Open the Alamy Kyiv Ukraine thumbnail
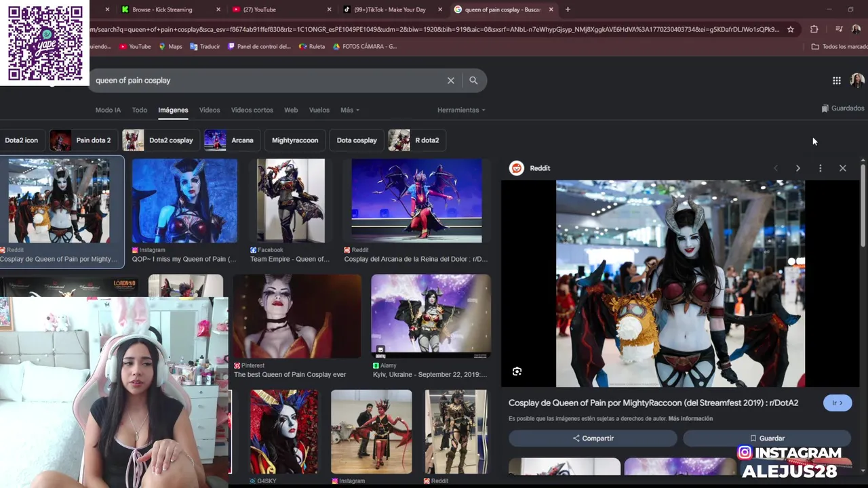 click(x=431, y=316)
